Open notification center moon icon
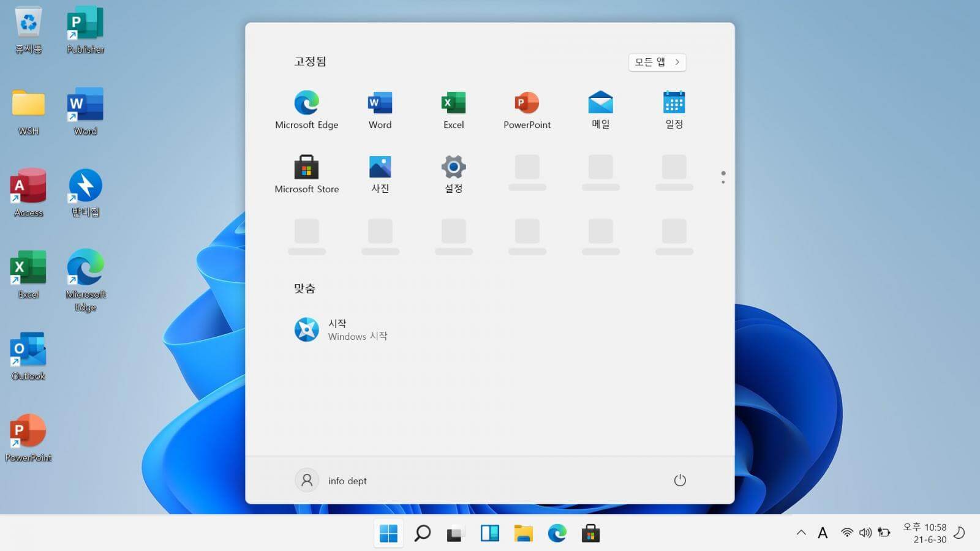980x551 pixels. (x=960, y=533)
